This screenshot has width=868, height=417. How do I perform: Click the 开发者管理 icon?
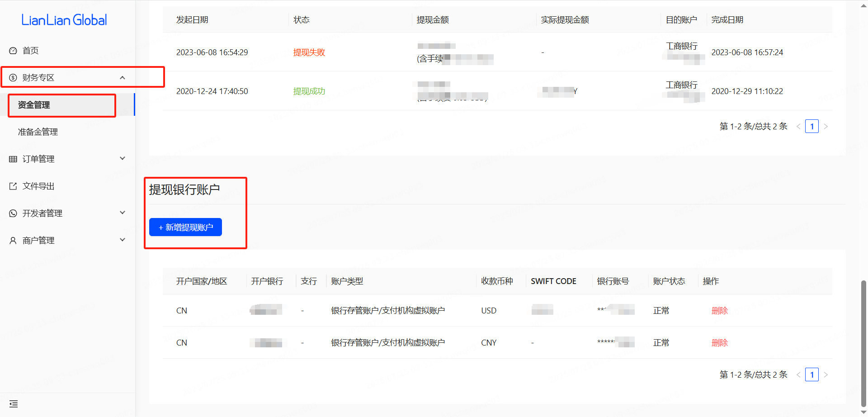[13, 213]
